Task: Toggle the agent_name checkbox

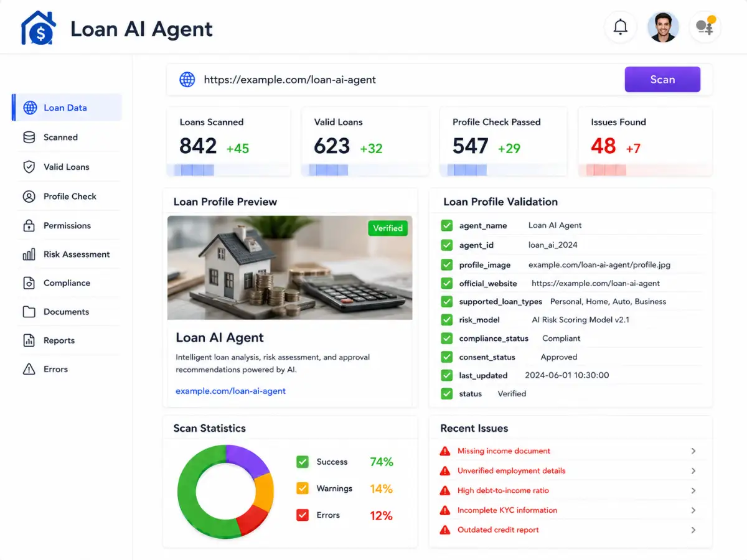Action: [x=447, y=225]
